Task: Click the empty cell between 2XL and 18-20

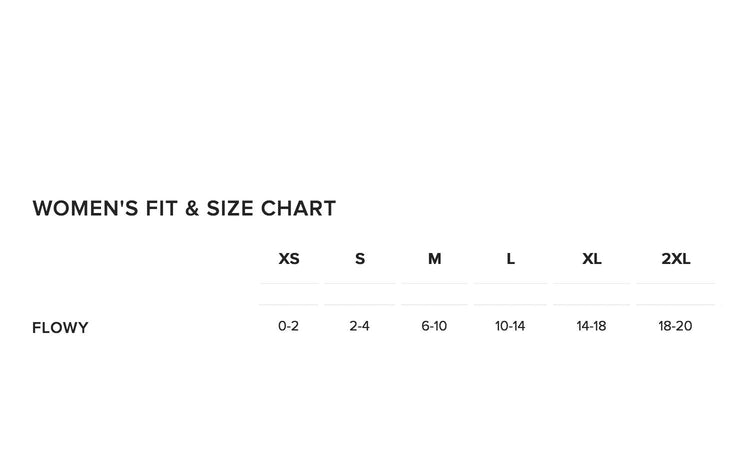Action: point(675,294)
